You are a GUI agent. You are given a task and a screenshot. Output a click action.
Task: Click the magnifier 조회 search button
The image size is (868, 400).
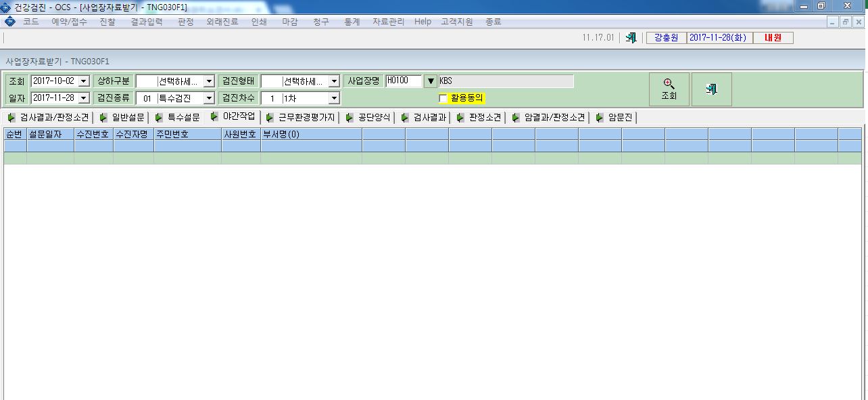point(669,89)
